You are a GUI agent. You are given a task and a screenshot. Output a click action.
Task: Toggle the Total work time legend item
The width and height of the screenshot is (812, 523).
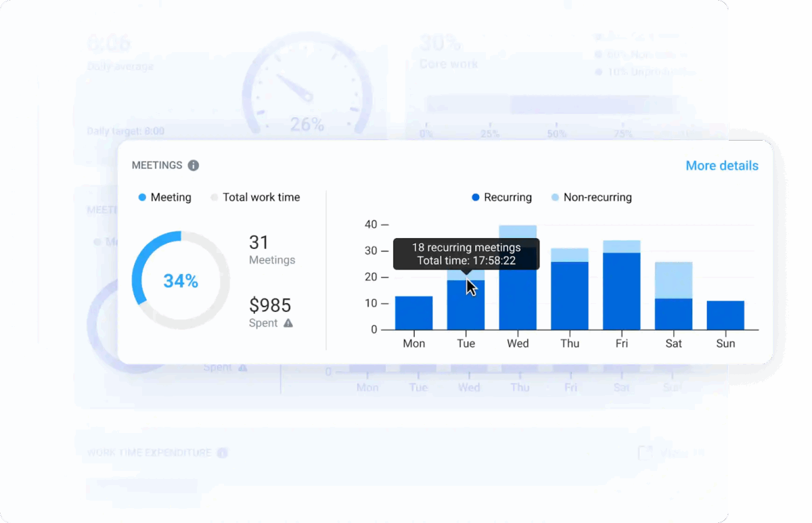[x=255, y=198]
